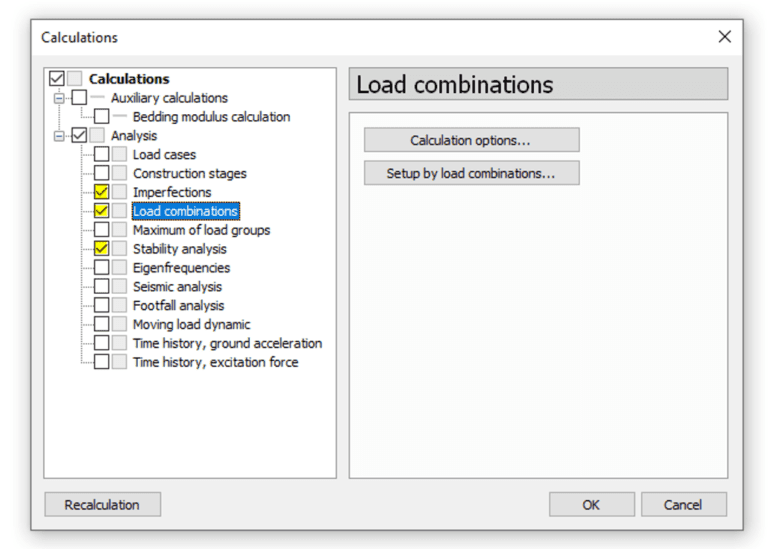Click the gray status box beside Stability analysis
Viewport: 768px width, 549px height.
point(119,249)
